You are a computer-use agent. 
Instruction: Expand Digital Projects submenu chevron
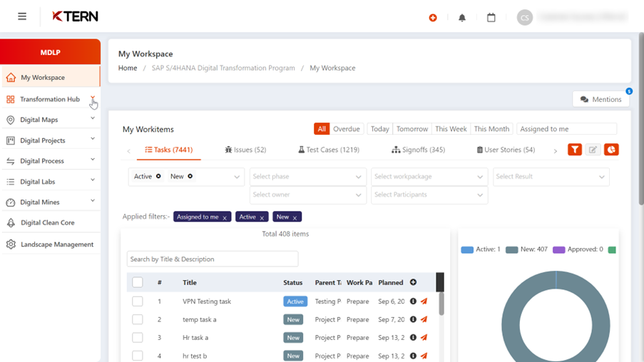coord(93,139)
